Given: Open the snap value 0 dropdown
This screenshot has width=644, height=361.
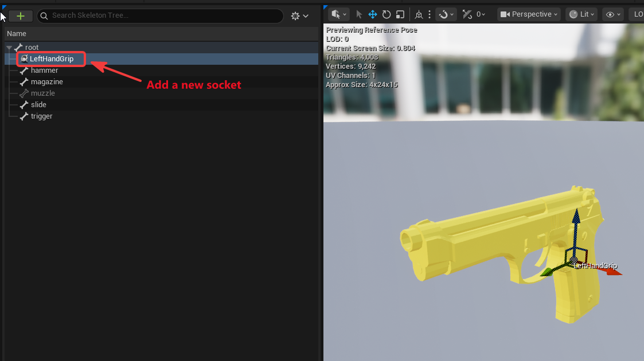Looking at the screenshot, I should click(x=481, y=14).
